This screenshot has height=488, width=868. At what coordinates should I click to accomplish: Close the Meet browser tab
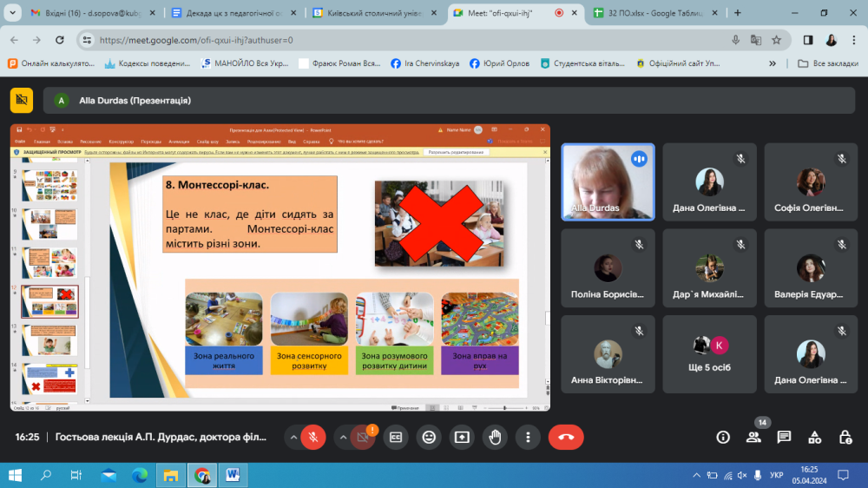[574, 13]
